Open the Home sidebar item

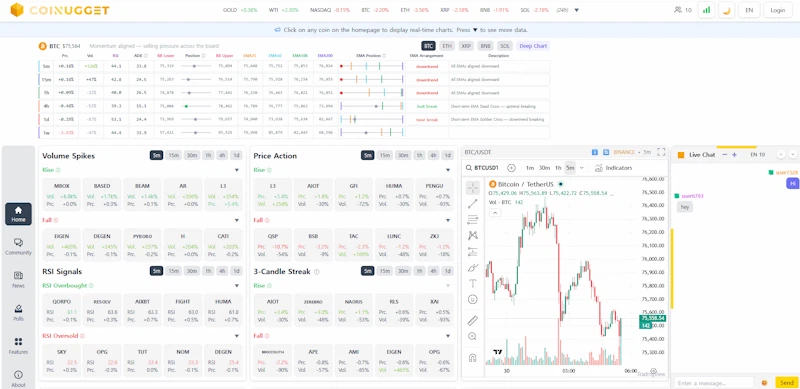tap(18, 214)
